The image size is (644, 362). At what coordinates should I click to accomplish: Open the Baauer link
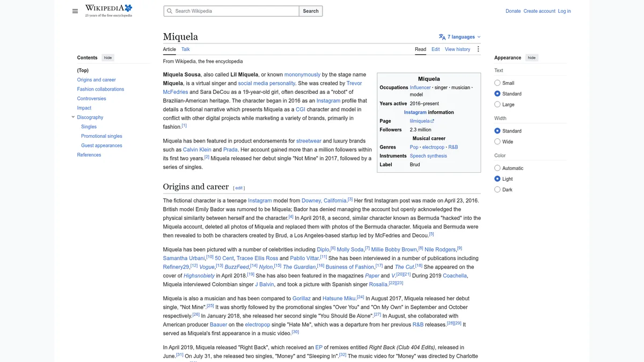point(217,324)
